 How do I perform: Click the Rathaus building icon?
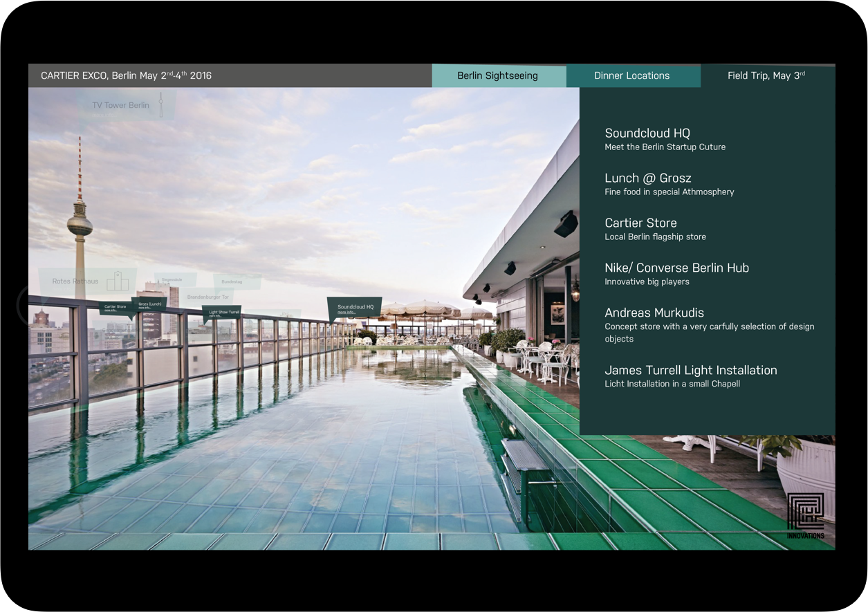(x=118, y=281)
